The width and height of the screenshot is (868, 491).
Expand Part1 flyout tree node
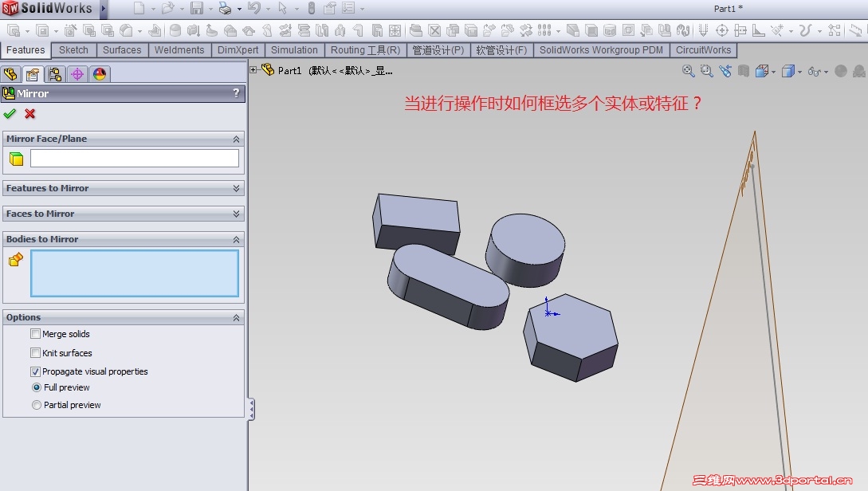pos(253,70)
